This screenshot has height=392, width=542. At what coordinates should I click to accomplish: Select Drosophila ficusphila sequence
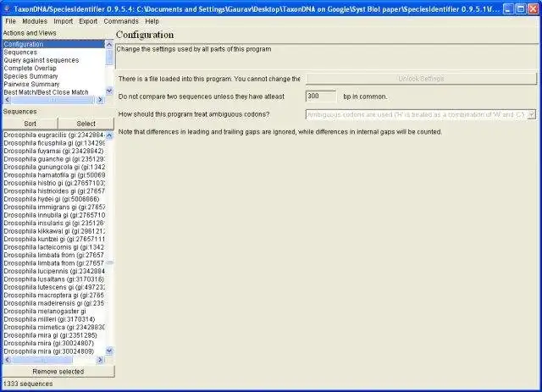click(53, 143)
